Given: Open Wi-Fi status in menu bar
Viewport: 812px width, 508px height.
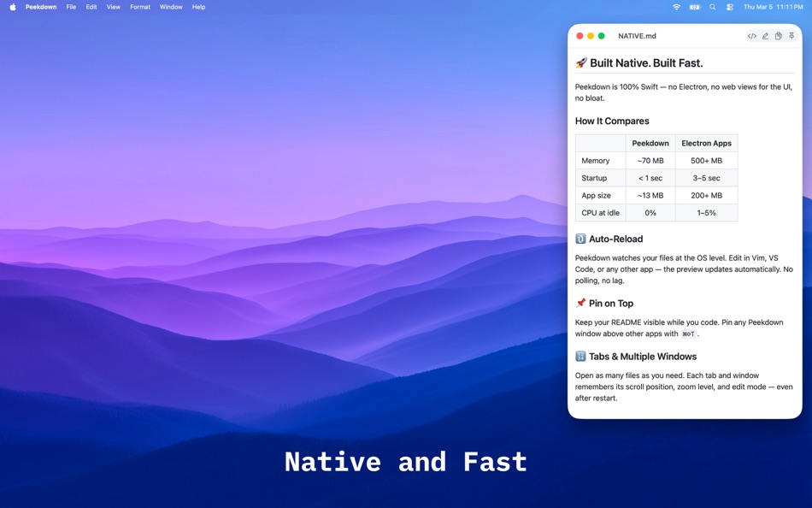Looking at the screenshot, I should [676, 7].
